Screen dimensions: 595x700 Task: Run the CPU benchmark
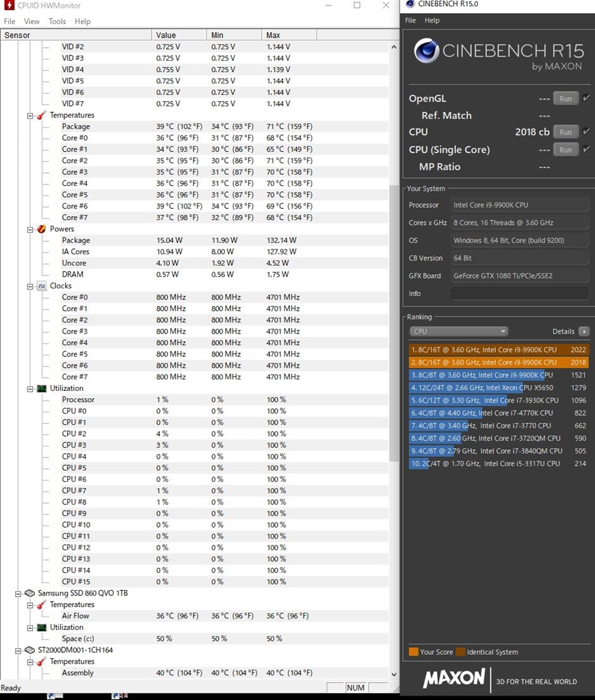click(566, 132)
